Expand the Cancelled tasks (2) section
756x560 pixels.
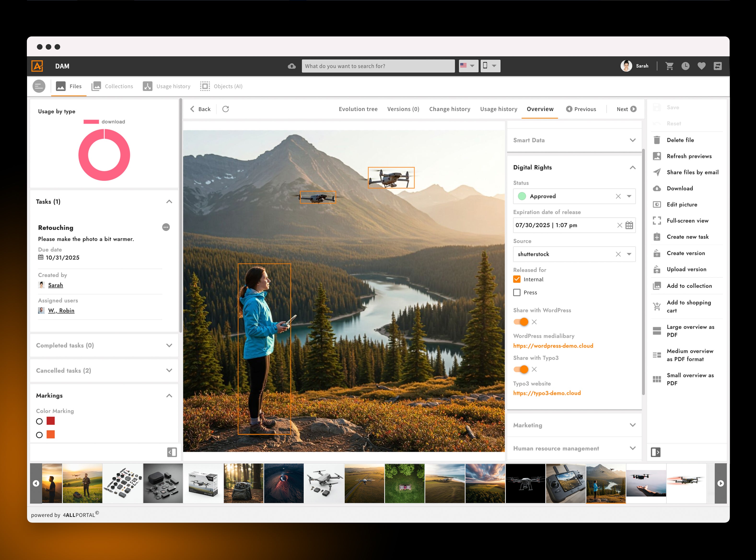point(169,371)
